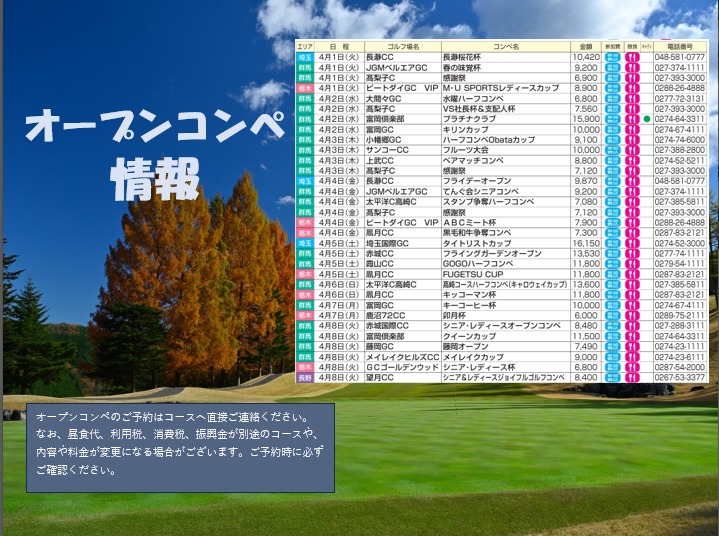Click the 電話番号 column header

(x=680, y=47)
